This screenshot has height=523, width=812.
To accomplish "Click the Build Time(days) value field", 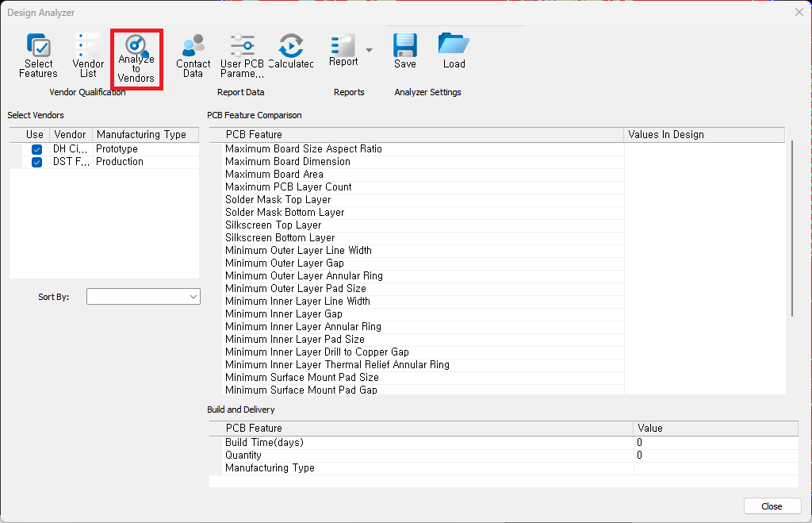I will coord(716,443).
